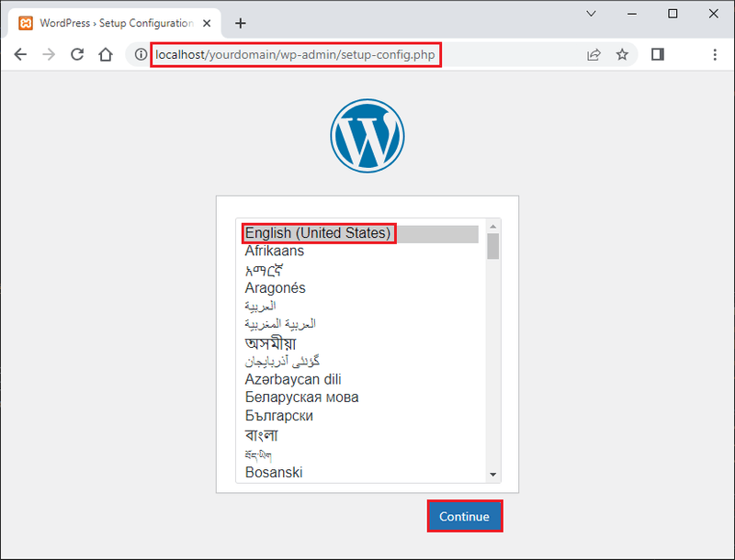Select Беларуская мова from the list
735x560 pixels.
pyautogui.click(x=300, y=398)
